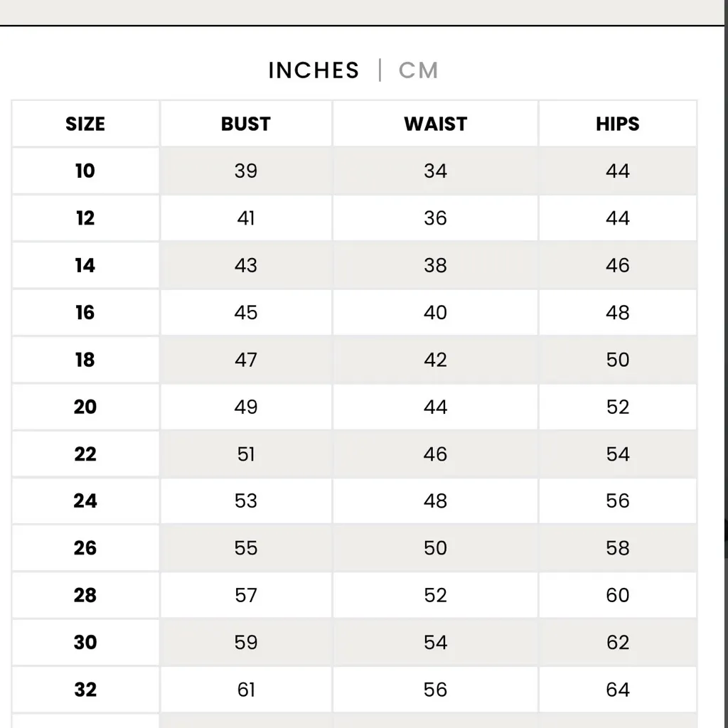Select the size 32 row label
Image resolution: width=728 pixels, height=728 pixels.
pos(85,690)
